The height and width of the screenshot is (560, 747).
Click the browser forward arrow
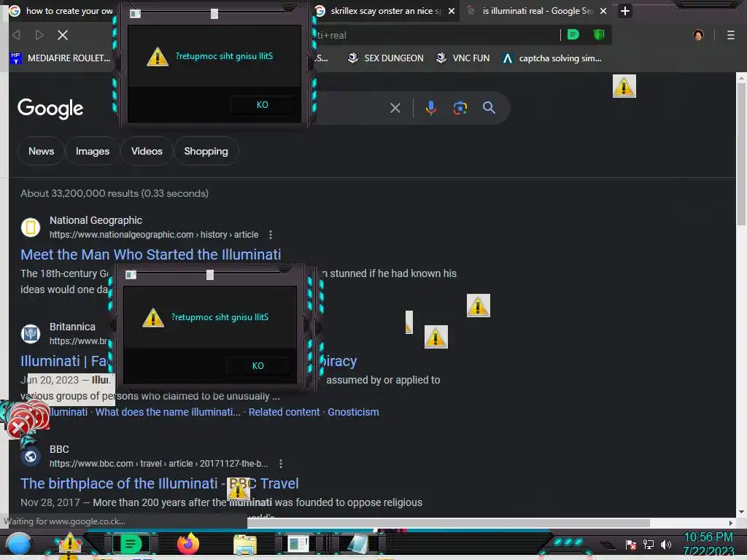39,35
